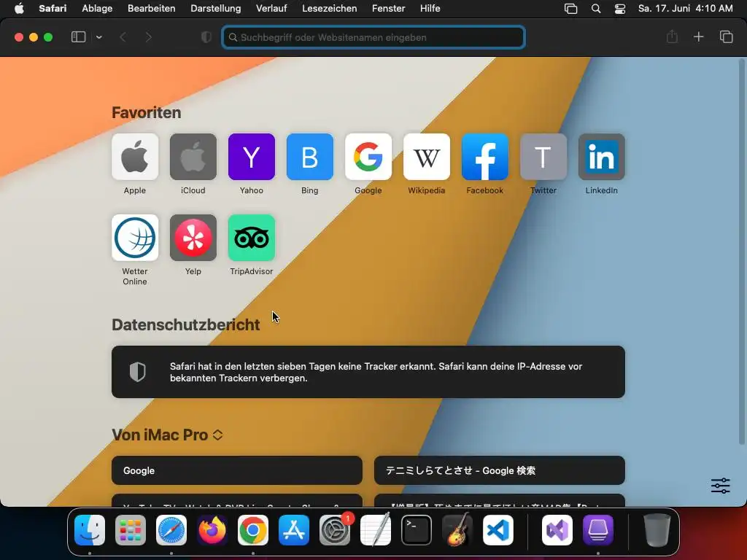
Task: Click the address search field
Action: [x=373, y=37]
